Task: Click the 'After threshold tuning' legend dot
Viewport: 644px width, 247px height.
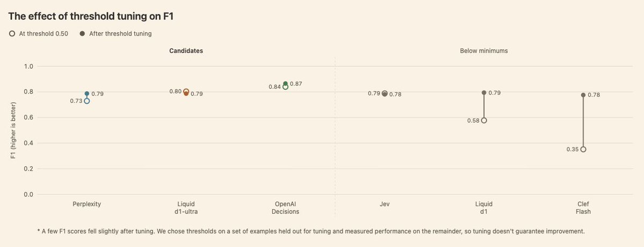Action: coord(82,34)
